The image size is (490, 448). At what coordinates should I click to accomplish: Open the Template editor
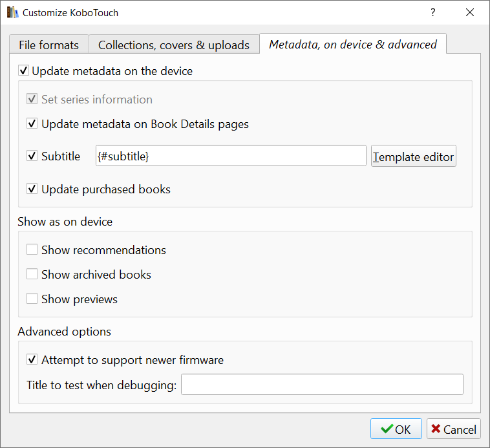tap(414, 156)
